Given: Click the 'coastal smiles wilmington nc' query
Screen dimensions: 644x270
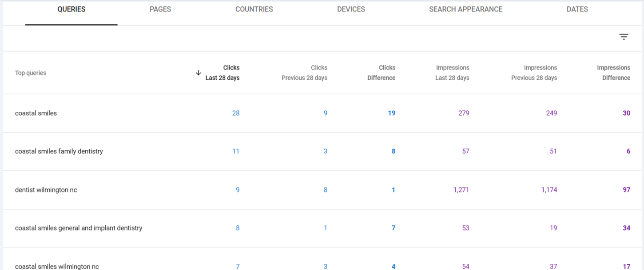Looking at the screenshot, I should (57, 266).
